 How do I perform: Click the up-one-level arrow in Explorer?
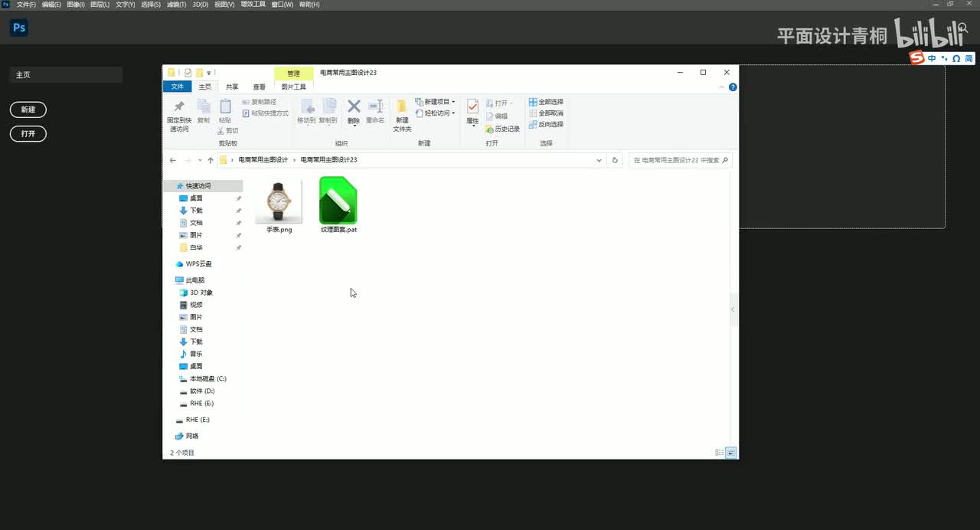click(x=211, y=160)
